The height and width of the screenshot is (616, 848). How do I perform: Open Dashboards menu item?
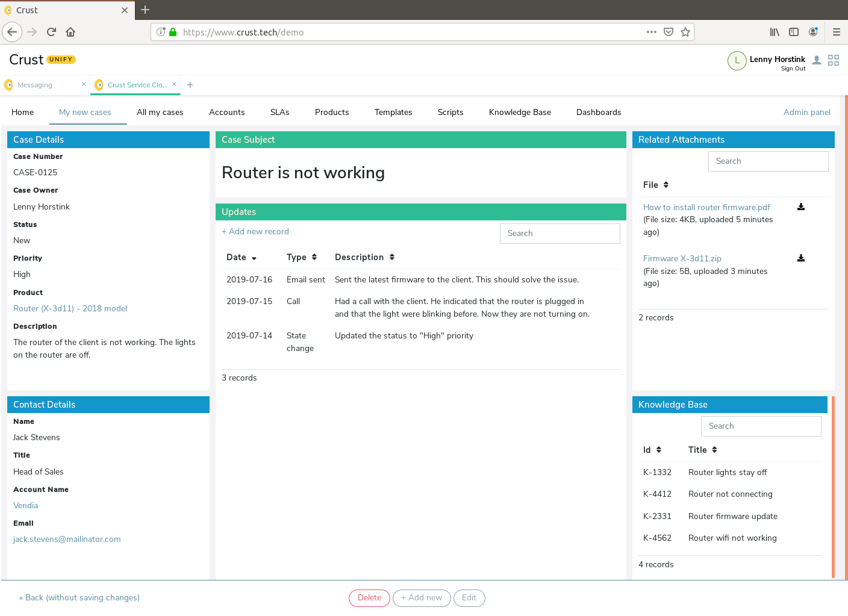click(599, 112)
